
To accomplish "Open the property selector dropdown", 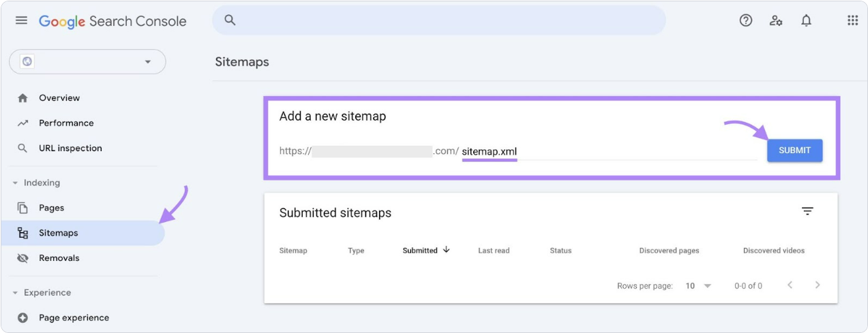I will (x=87, y=61).
